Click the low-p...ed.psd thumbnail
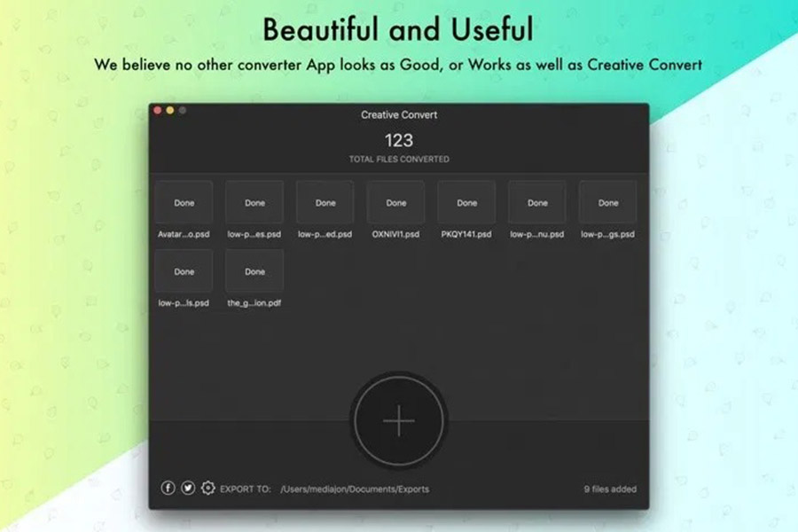Screen dimensions: 798x532 [325, 203]
